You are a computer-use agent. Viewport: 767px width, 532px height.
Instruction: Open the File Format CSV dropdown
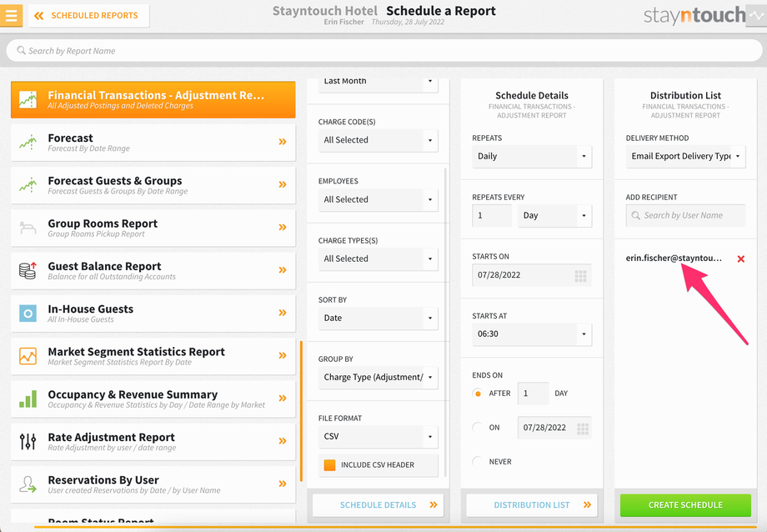378,437
